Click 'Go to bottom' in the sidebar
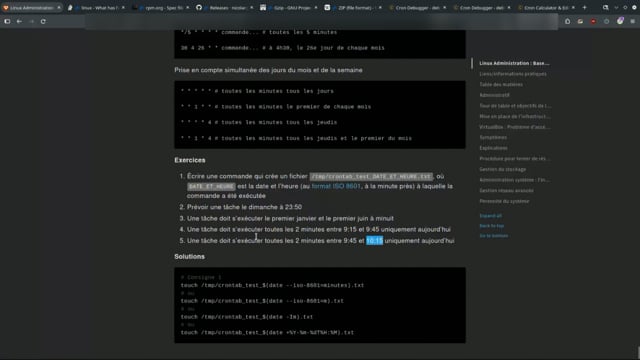The image size is (640, 360). coord(493,236)
